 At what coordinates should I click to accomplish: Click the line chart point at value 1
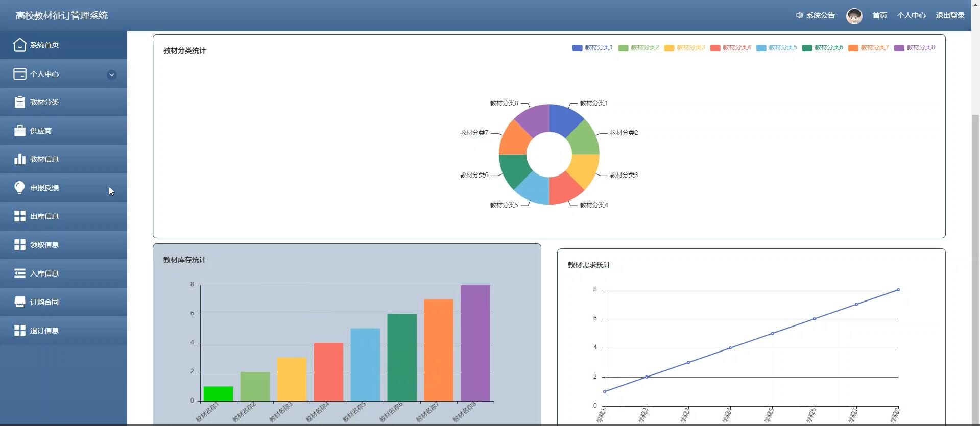pos(605,392)
